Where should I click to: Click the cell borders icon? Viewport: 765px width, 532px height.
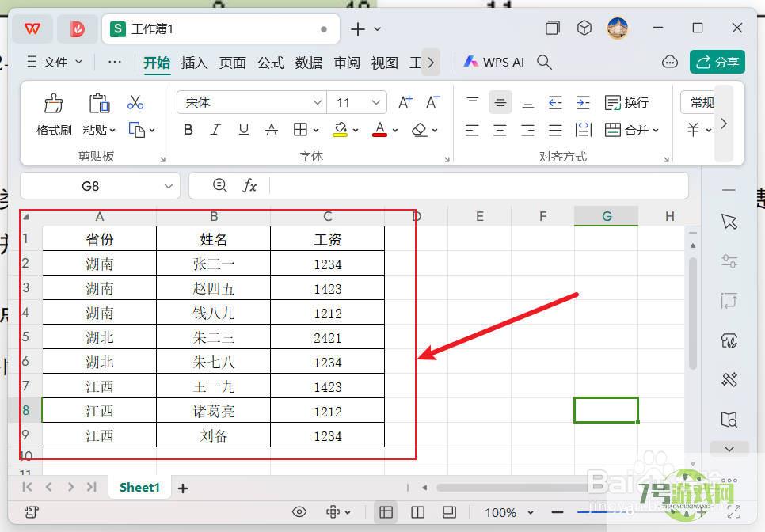(x=300, y=130)
